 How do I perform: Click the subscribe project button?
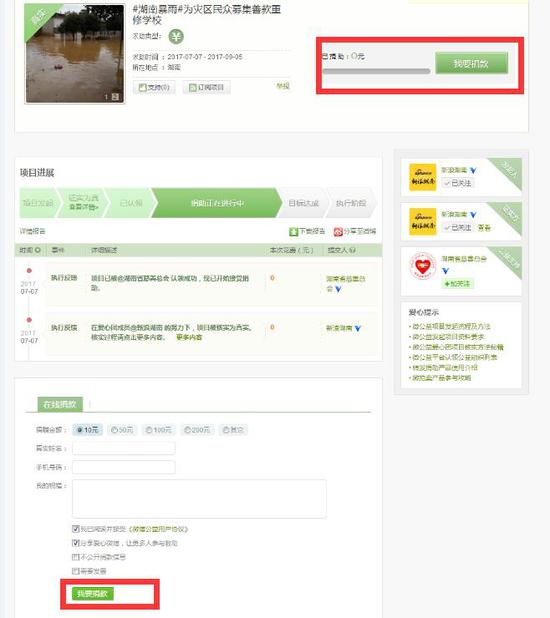tap(206, 87)
